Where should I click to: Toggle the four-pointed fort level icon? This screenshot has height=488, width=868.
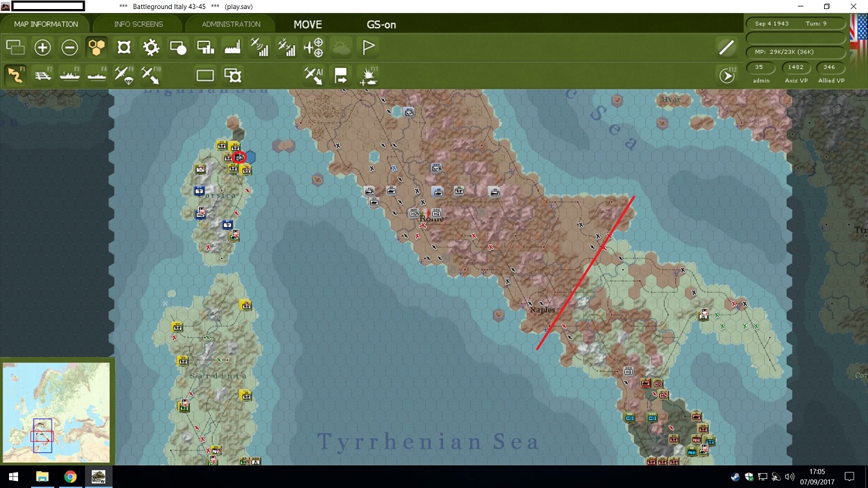pos(124,47)
